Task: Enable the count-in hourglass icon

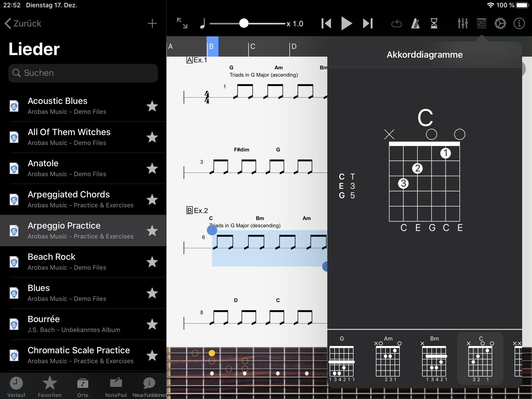Action: (434, 24)
